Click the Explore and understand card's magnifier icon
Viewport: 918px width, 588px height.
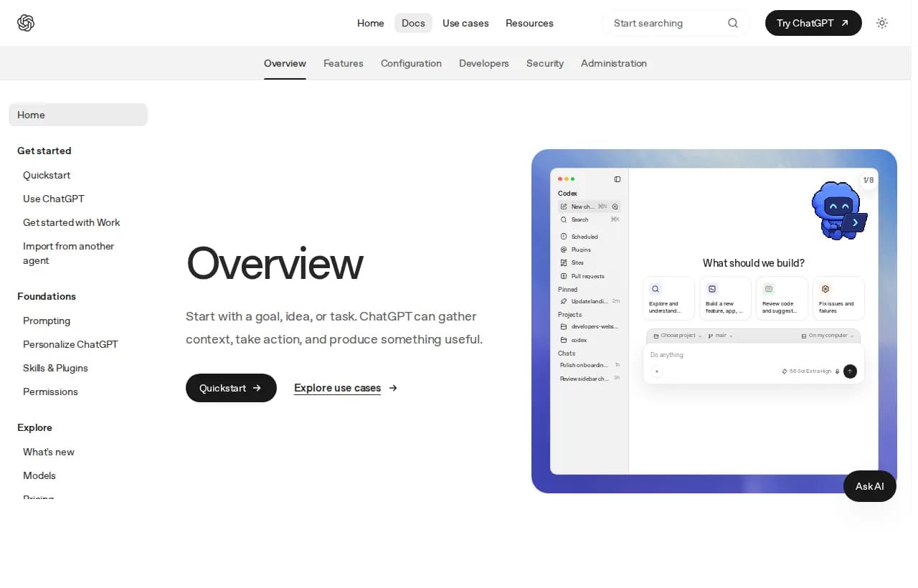pos(656,289)
